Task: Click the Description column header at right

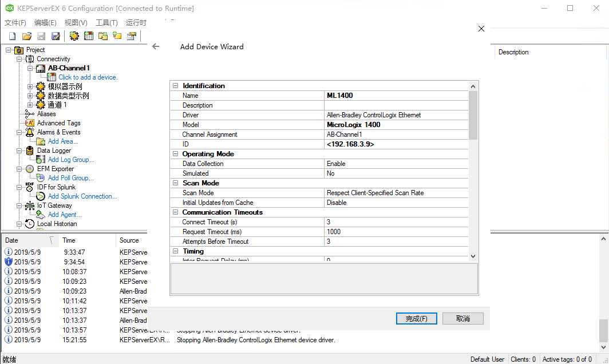Action: pos(549,52)
